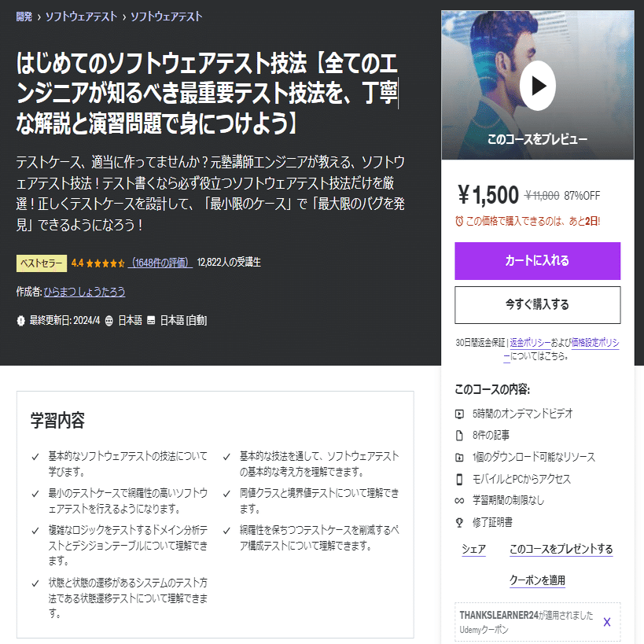Click the on-demand video icon
This screenshot has width=644, height=644.
pos(459,414)
